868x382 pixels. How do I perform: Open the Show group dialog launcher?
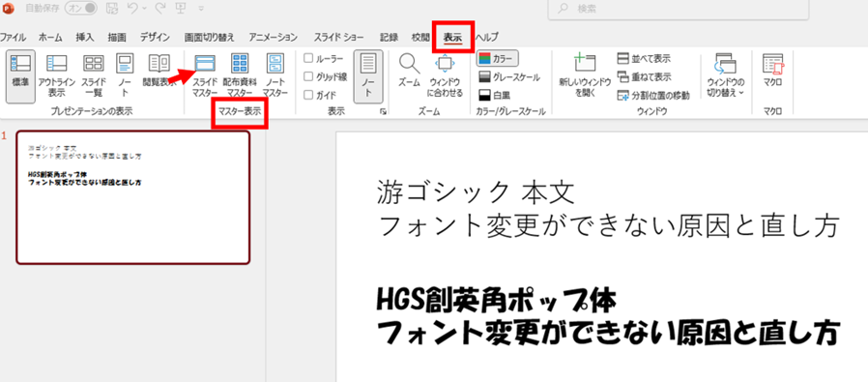(383, 112)
